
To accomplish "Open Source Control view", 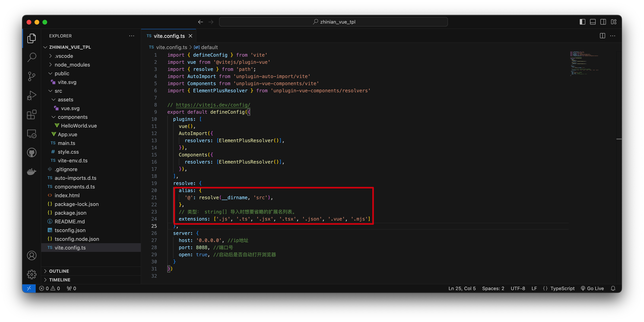I will coord(32,76).
